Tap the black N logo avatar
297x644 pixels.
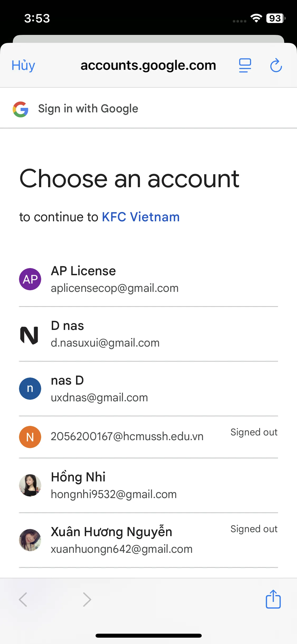(x=29, y=335)
